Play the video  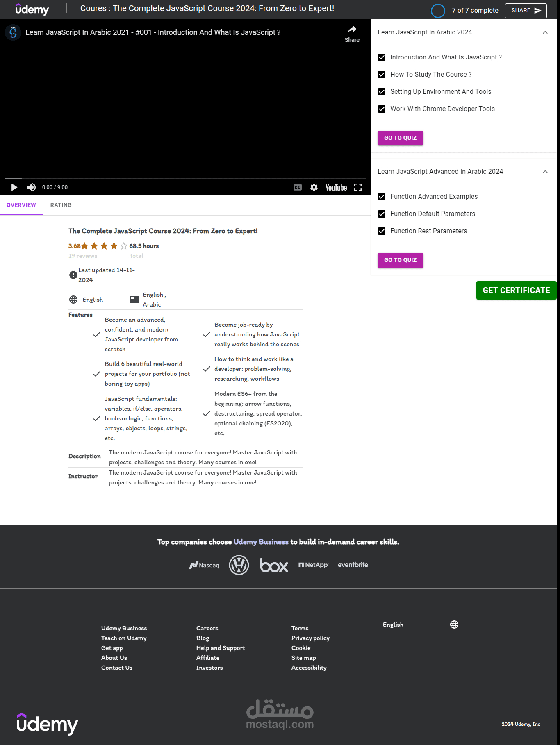tap(14, 187)
